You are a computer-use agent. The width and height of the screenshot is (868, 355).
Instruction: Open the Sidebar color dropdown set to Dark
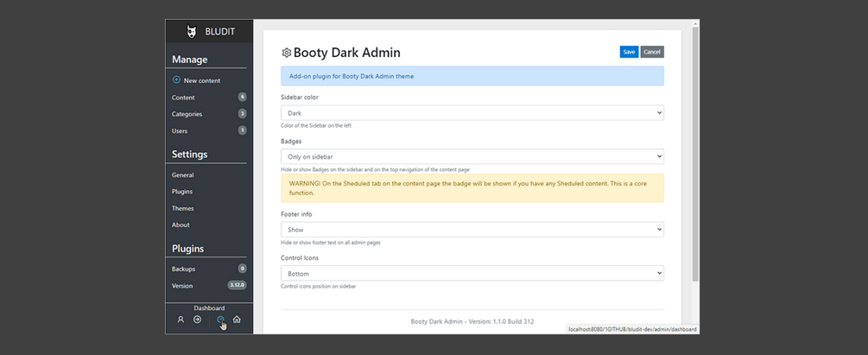(472, 113)
